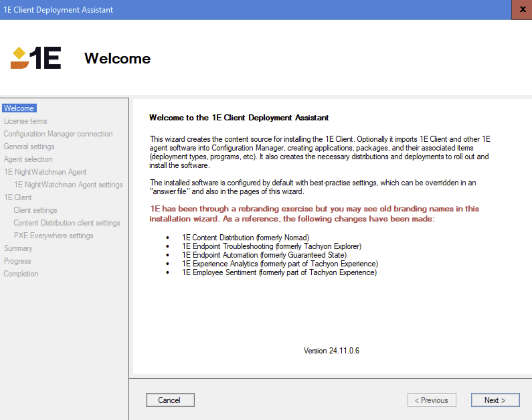Go to the Summary step

point(18,248)
